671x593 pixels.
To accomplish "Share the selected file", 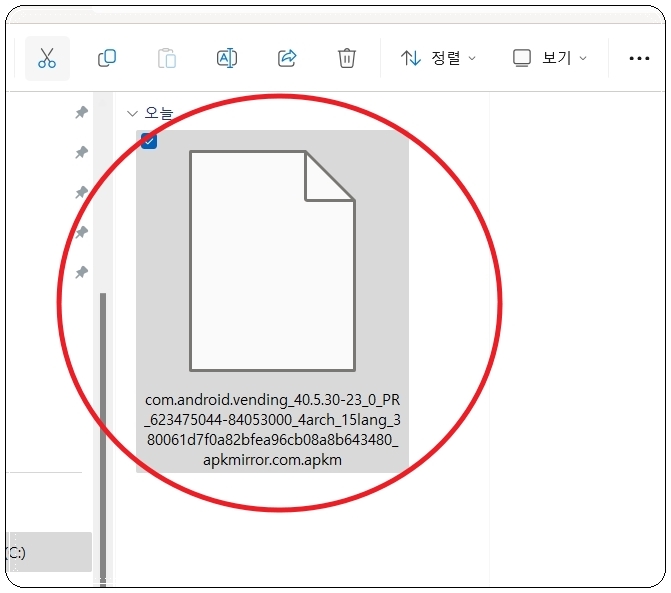I will pos(287,58).
